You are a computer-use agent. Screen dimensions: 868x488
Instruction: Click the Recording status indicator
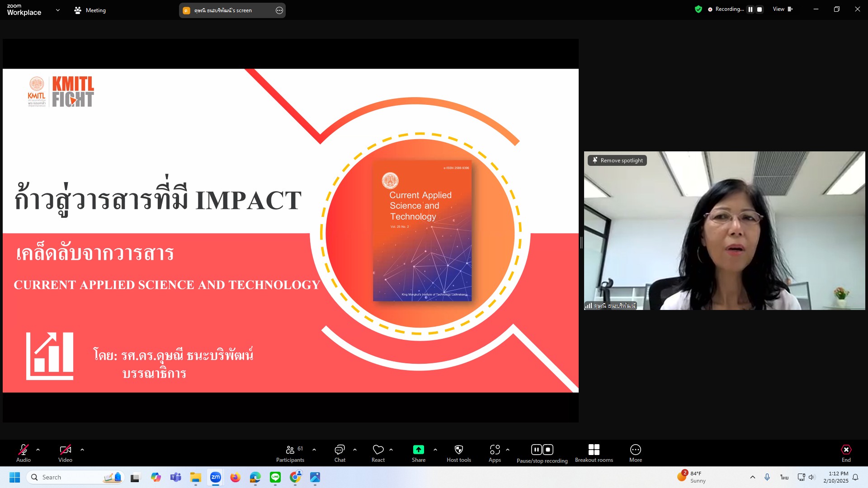[726, 9]
